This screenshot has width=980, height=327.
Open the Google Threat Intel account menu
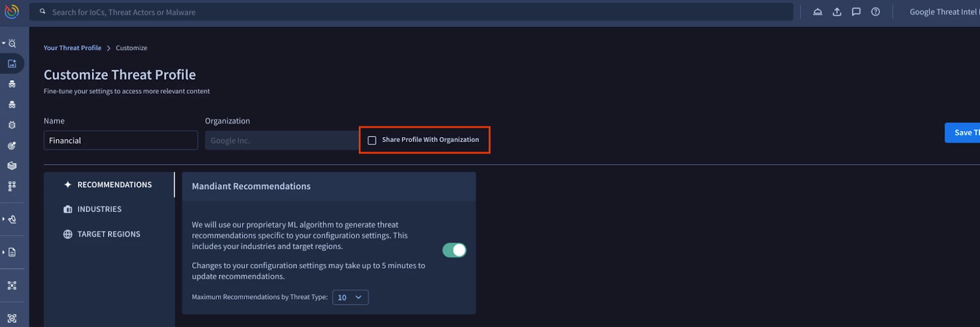[944, 12]
